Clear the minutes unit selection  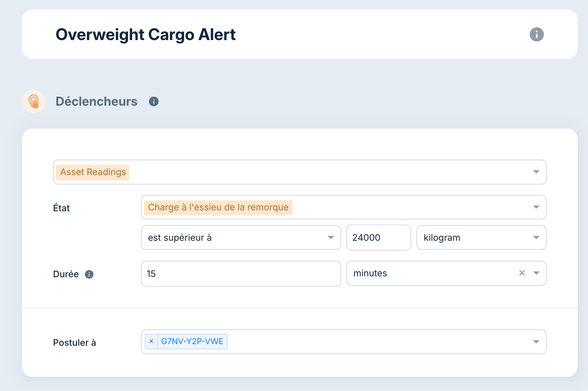522,273
